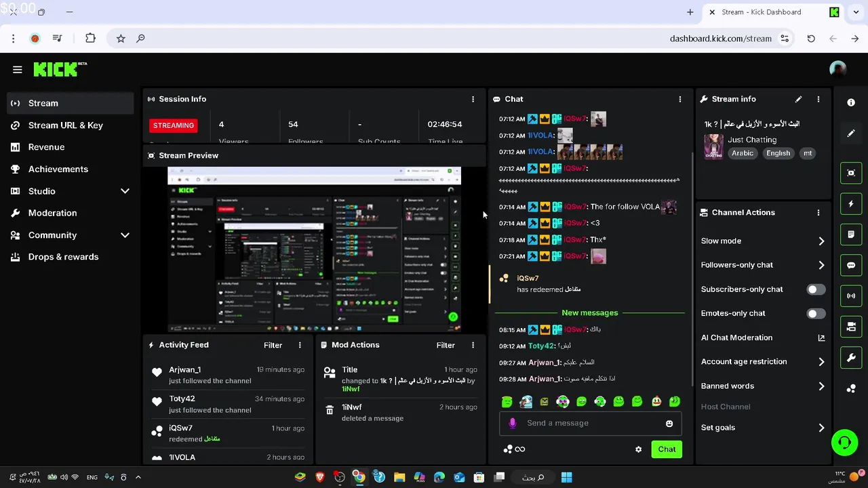
Task: Click Arjwan_1 follow entry in Activity Feed
Action: 229,375
